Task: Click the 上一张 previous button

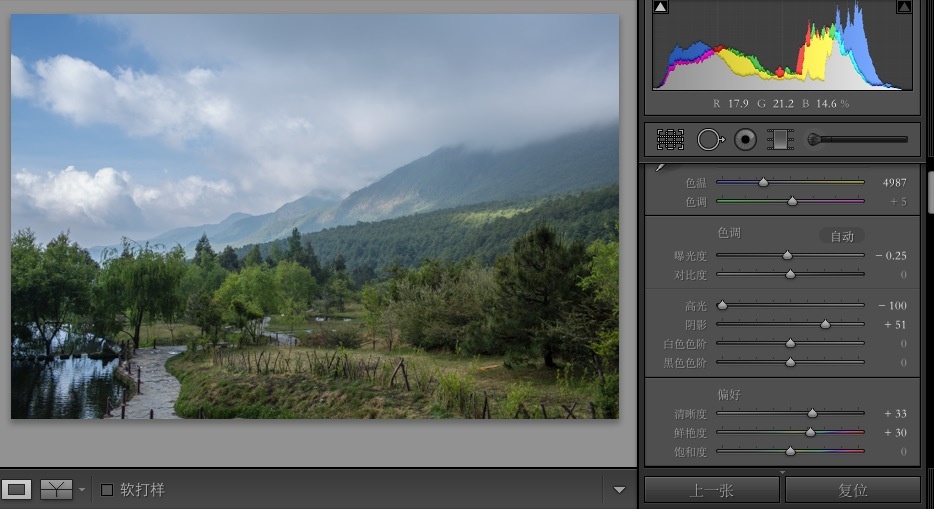Action: [x=712, y=490]
